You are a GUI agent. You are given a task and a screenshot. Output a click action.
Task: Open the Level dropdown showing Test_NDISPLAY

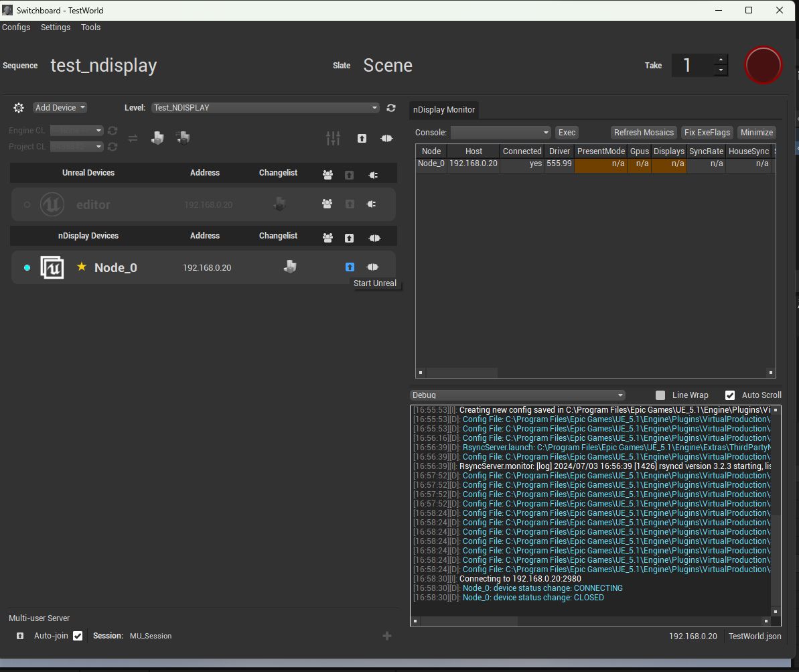point(265,108)
